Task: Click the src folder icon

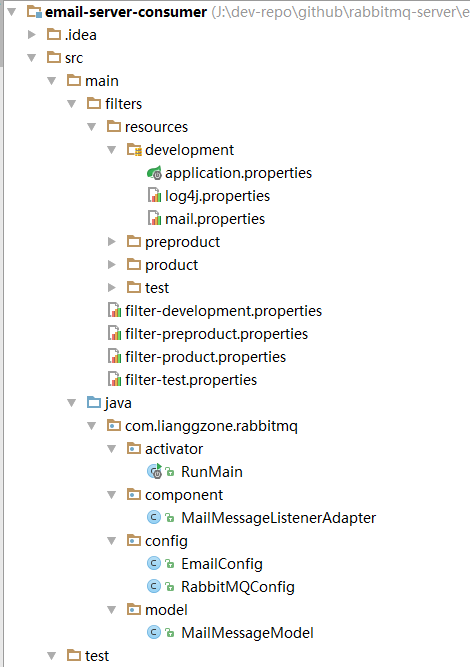Action: pos(54,57)
